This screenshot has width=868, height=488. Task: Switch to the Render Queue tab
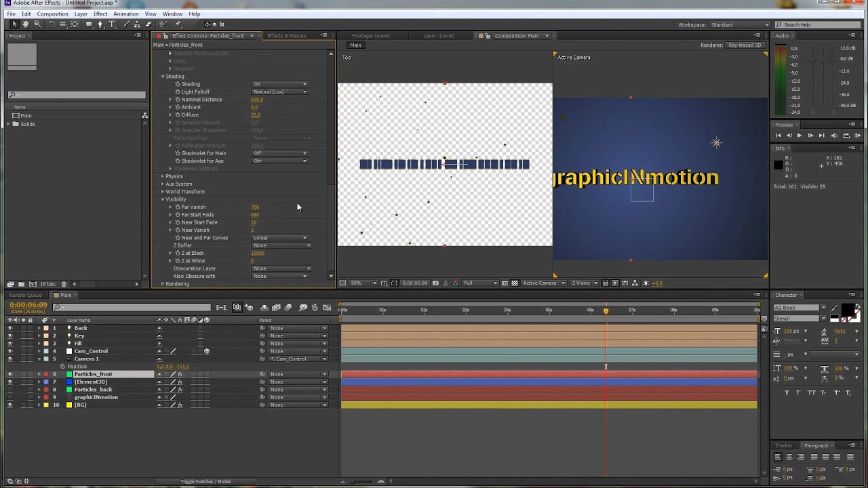[x=25, y=295]
